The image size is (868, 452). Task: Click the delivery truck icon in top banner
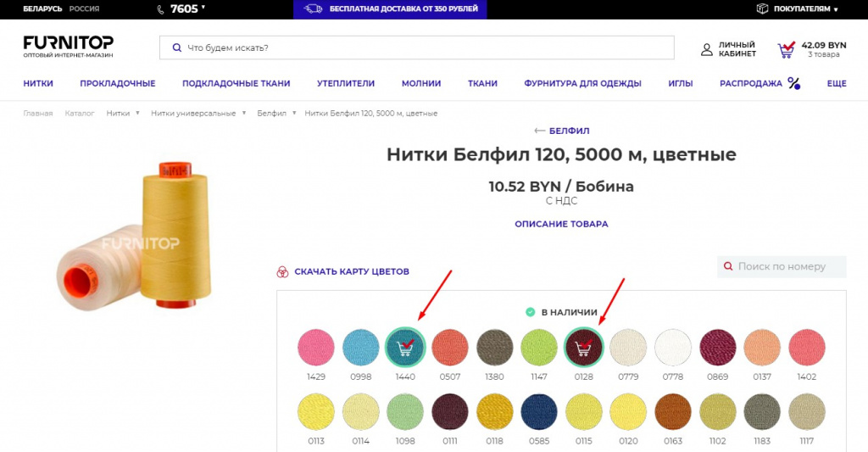pos(314,9)
